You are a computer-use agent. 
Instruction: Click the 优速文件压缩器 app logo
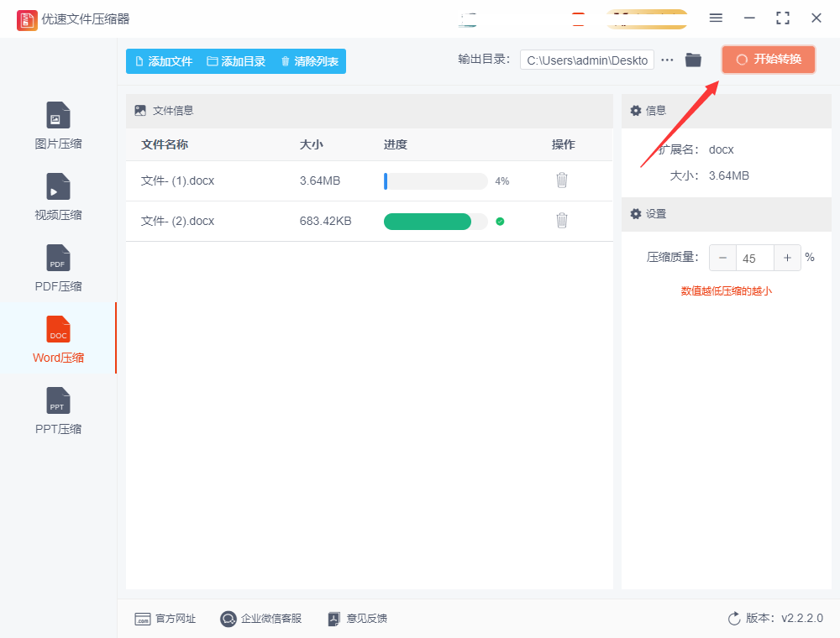coord(27,20)
